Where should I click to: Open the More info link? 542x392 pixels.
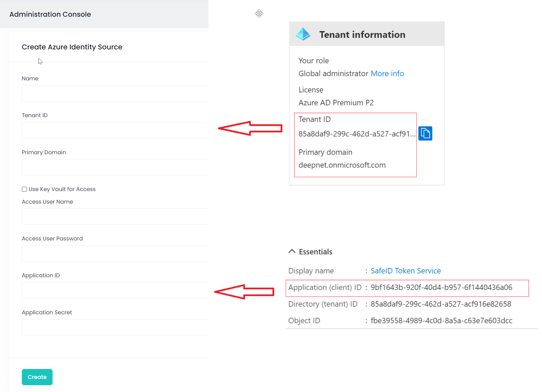click(387, 73)
